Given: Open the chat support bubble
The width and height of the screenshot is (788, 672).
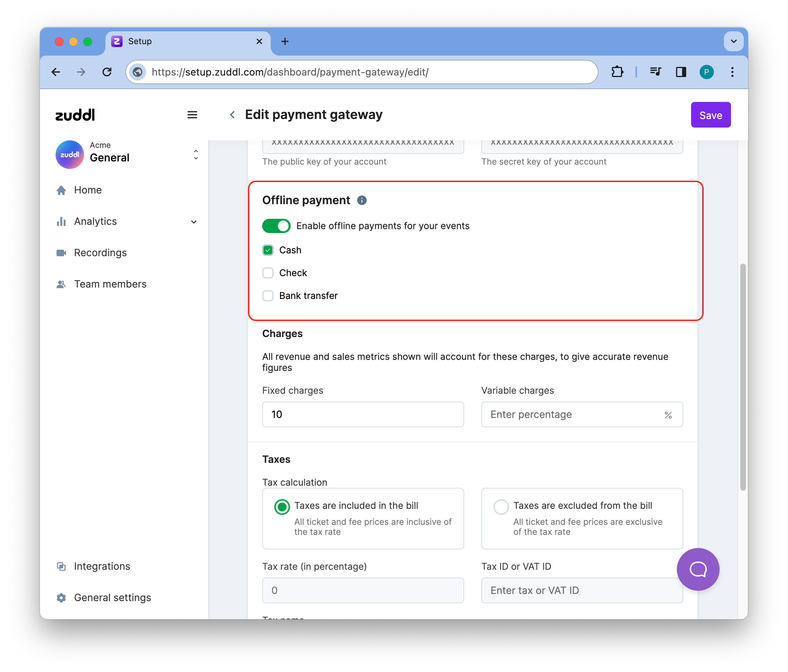Looking at the screenshot, I should [698, 569].
